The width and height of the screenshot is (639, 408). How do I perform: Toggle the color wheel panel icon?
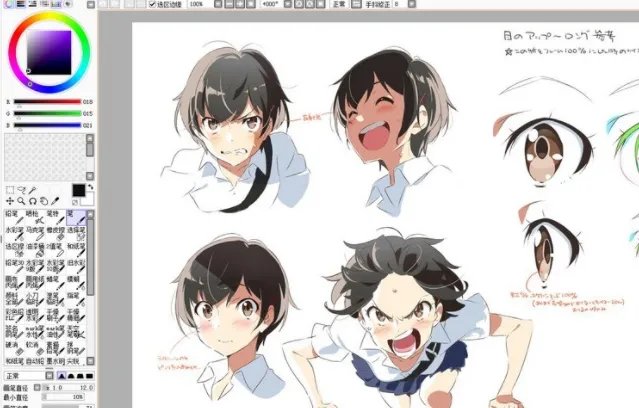point(7,4)
